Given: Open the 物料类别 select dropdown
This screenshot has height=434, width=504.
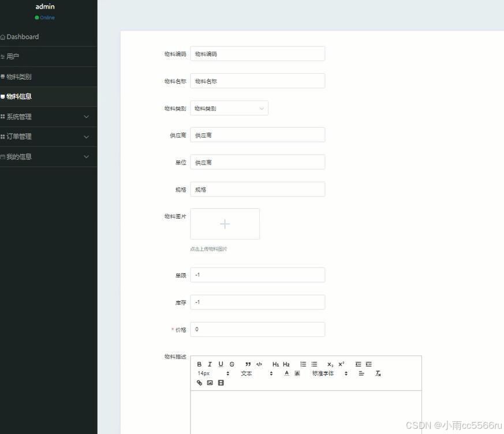Looking at the screenshot, I should [x=229, y=108].
